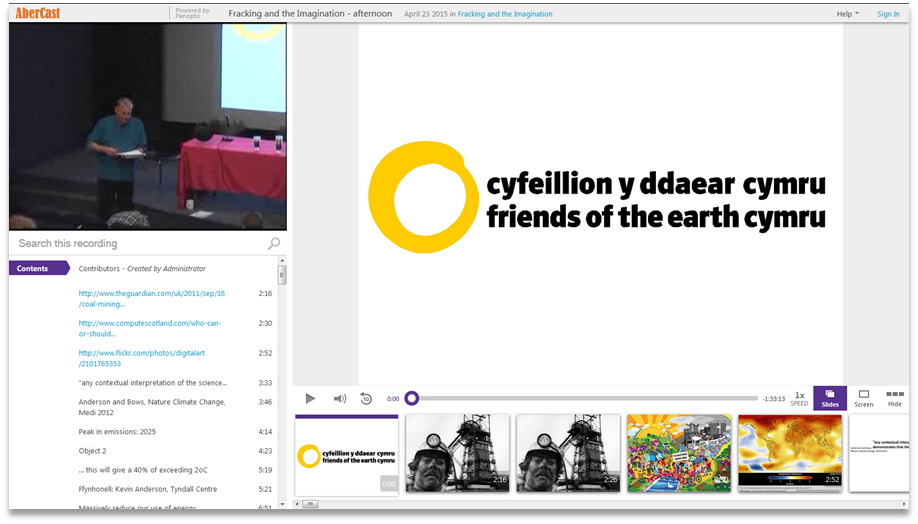Open the flickr.com digitalart link
918x524 pixels.
click(x=142, y=358)
